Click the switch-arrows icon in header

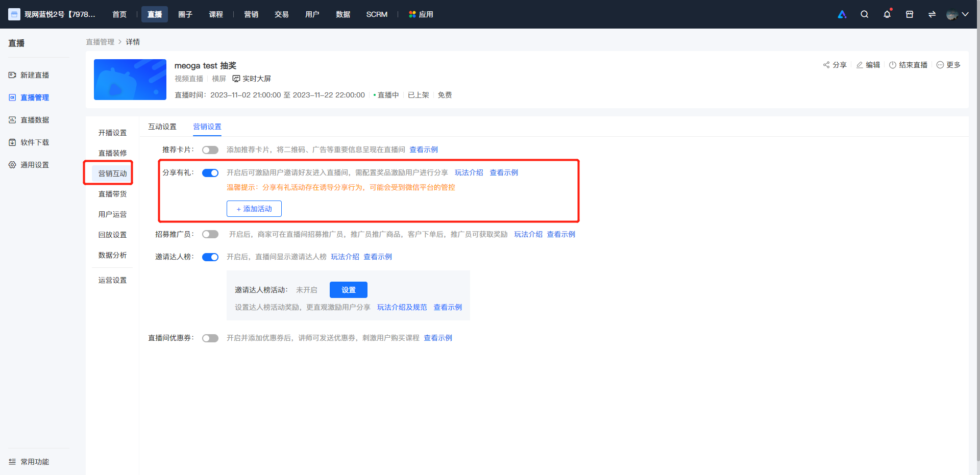point(932,14)
